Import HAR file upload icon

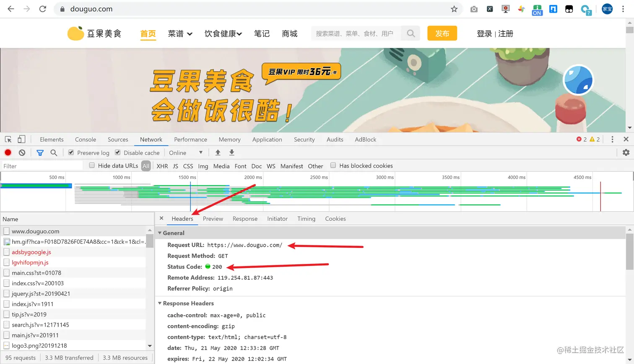point(218,152)
